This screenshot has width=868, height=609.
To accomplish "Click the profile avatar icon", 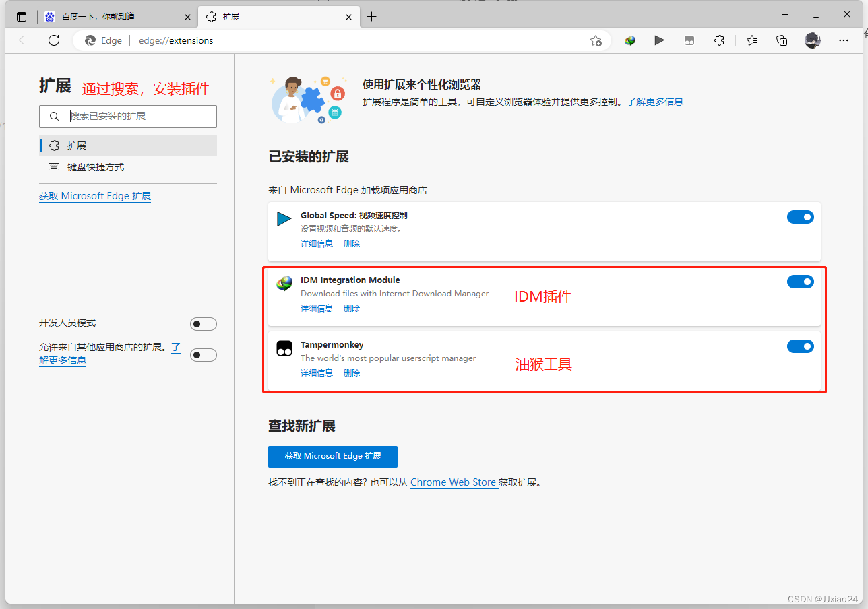I will pos(813,40).
